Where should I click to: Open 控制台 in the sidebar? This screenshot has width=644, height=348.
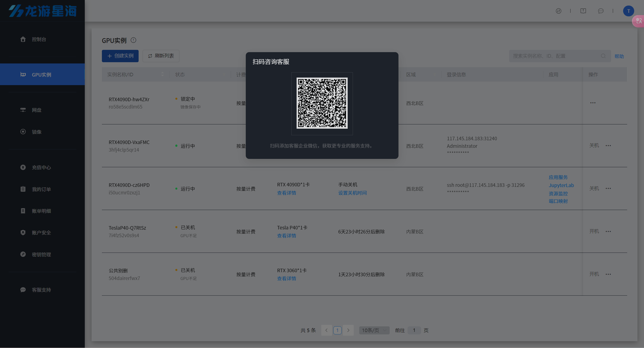39,39
